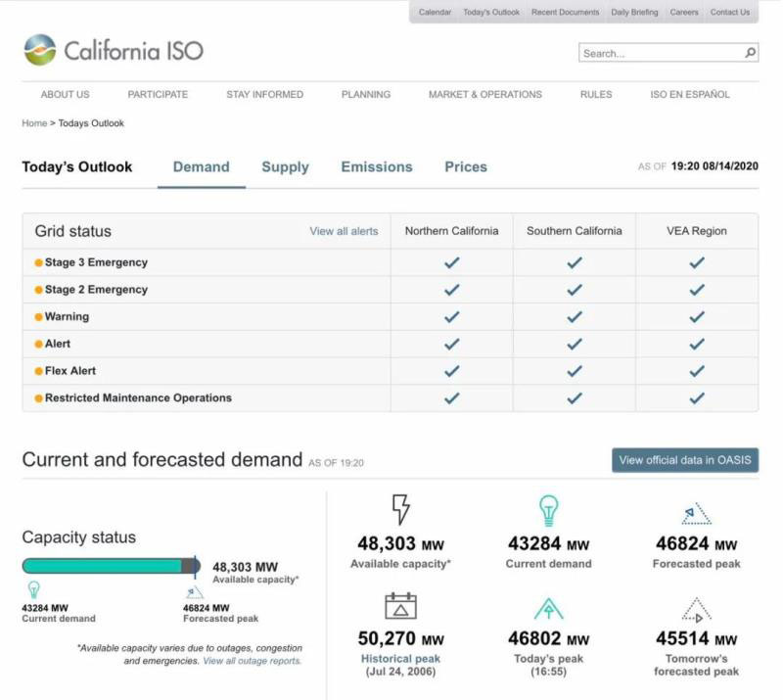Click Stage 3 Emergency Northern California checkmark
This screenshot has width=783, height=700.
pyautogui.click(x=451, y=262)
